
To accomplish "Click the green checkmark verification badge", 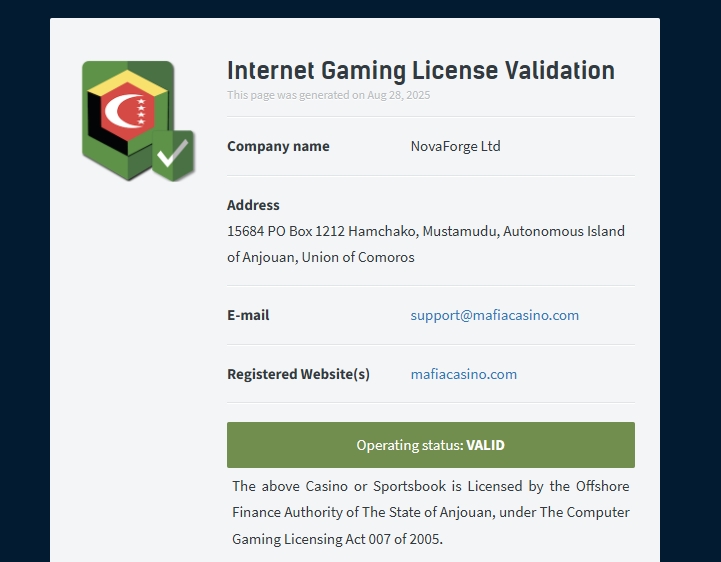I will [173, 155].
